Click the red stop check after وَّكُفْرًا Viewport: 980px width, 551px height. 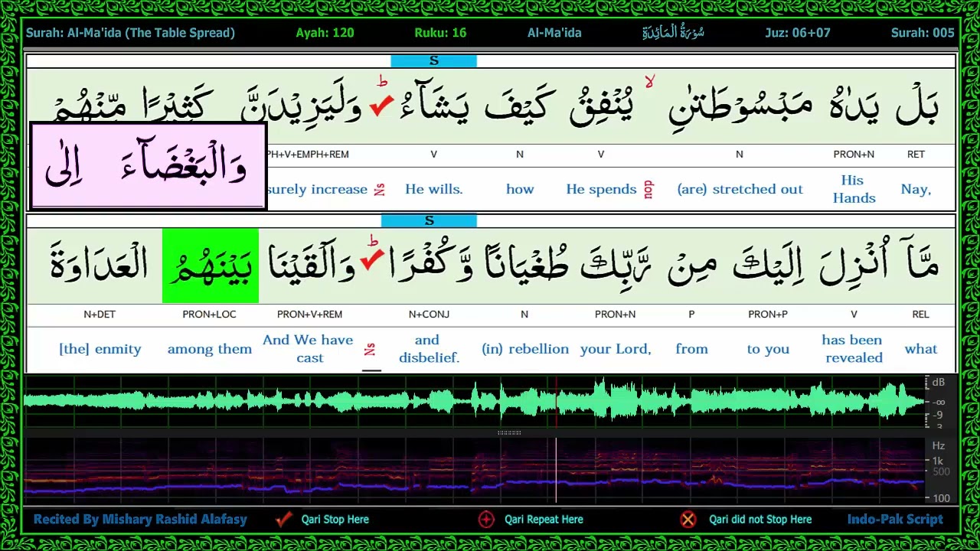(371, 259)
